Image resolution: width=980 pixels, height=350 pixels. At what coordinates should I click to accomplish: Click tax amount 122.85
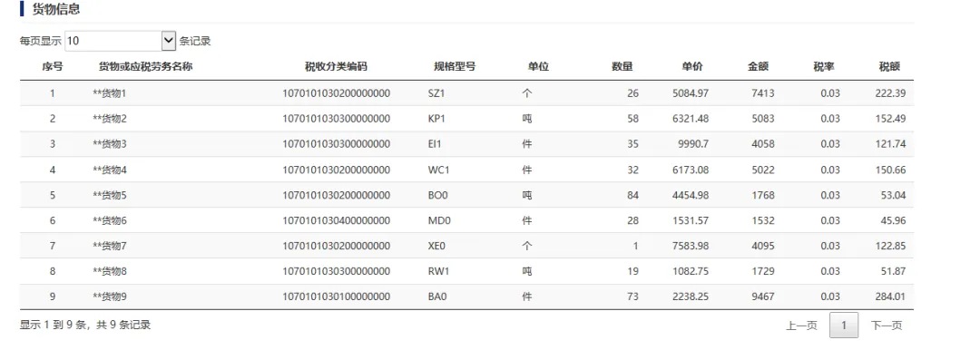tap(891, 247)
